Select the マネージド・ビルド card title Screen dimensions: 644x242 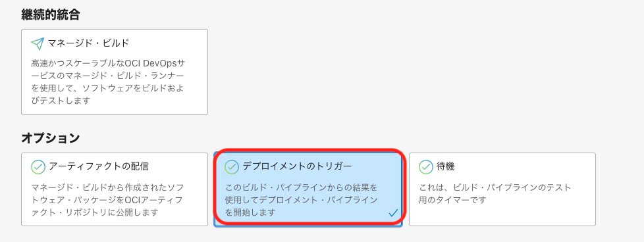(88, 43)
